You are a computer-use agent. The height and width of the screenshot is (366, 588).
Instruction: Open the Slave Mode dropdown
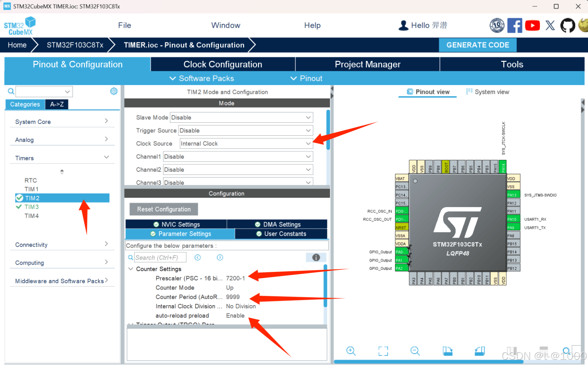click(241, 117)
